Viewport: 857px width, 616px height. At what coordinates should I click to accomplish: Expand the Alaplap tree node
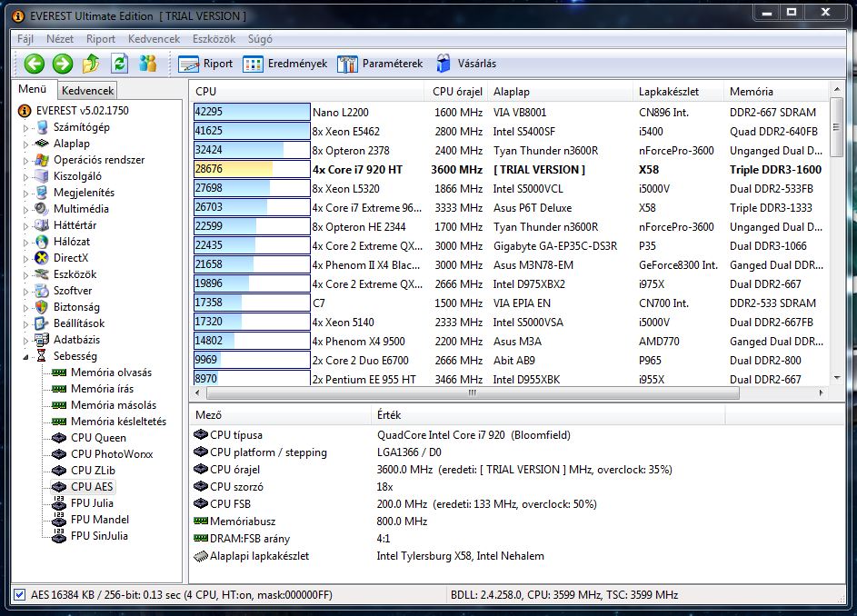pyautogui.click(x=25, y=144)
